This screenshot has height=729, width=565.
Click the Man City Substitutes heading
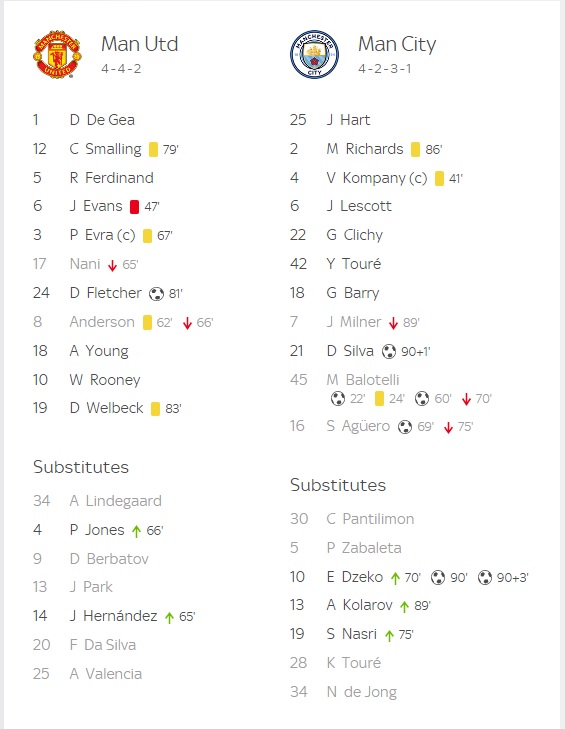tap(338, 485)
